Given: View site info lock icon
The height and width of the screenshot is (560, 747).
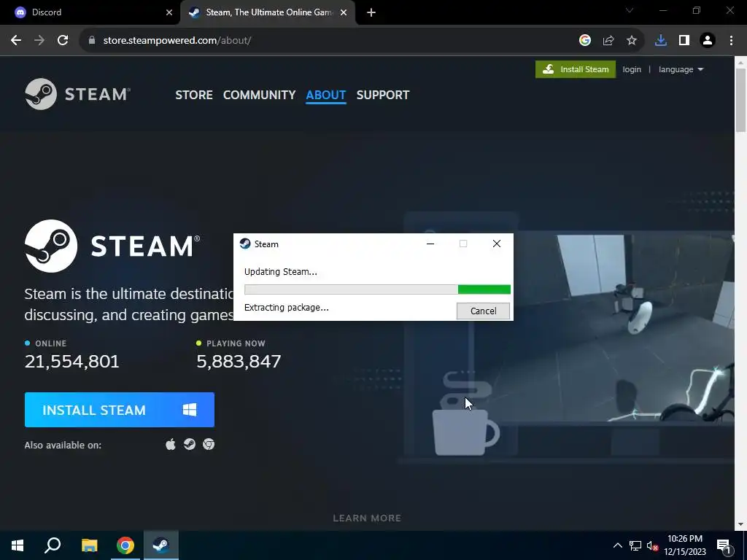Looking at the screenshot, I should [x=92, y=41].
